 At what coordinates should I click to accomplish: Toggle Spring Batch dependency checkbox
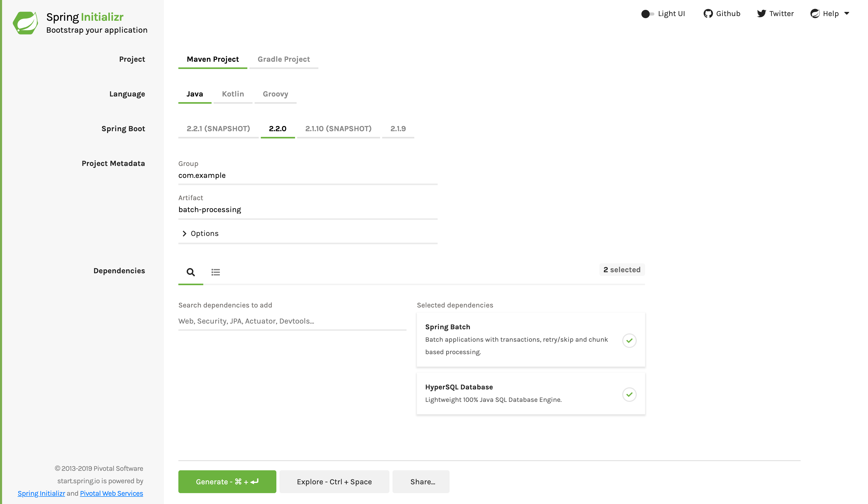tap(629, 340)
